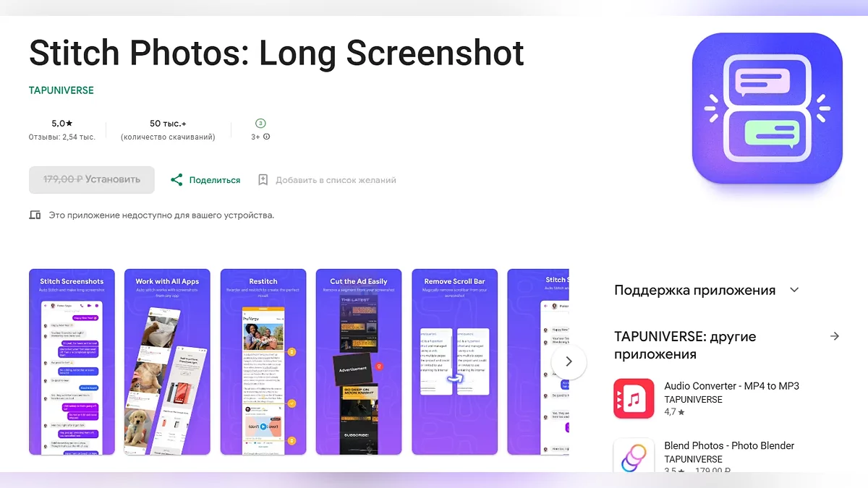Click the Stitch Photos: Long Screenshot title

(276, 53)
